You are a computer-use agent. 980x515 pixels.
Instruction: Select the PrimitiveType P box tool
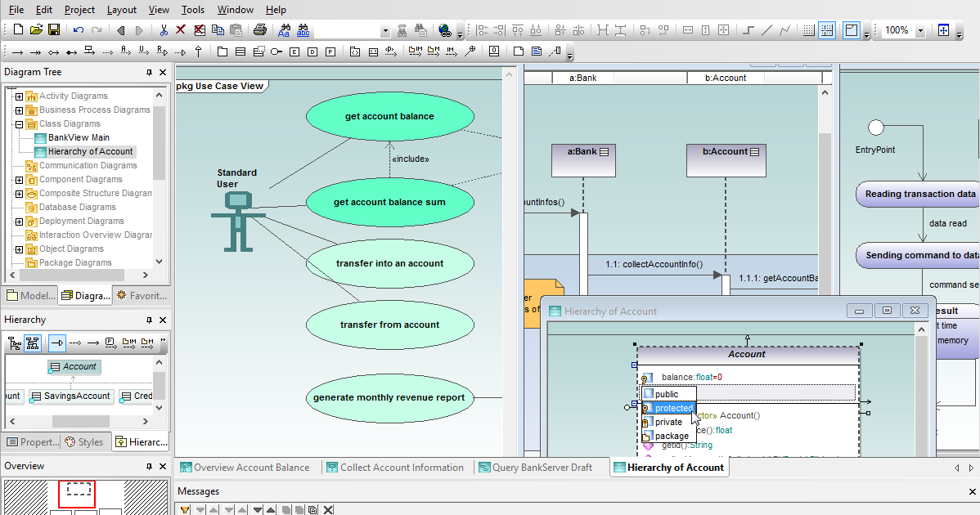coord(330,51)
